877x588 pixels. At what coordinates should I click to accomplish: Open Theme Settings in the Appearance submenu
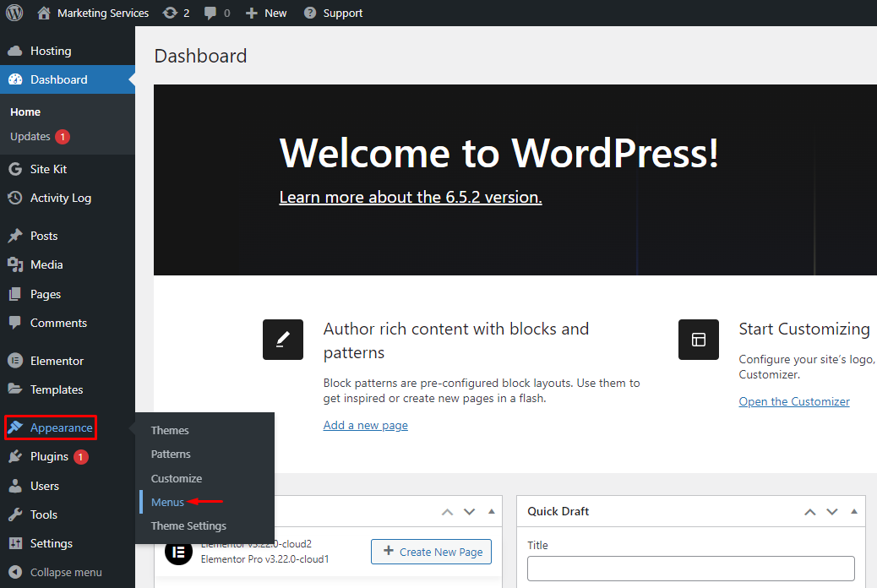(188, 525)
